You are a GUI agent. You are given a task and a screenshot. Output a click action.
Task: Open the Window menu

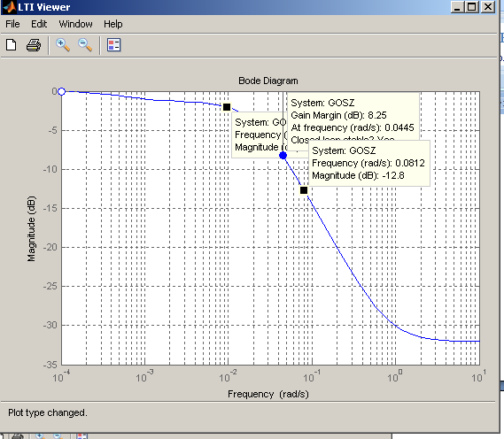click(75, 24)
